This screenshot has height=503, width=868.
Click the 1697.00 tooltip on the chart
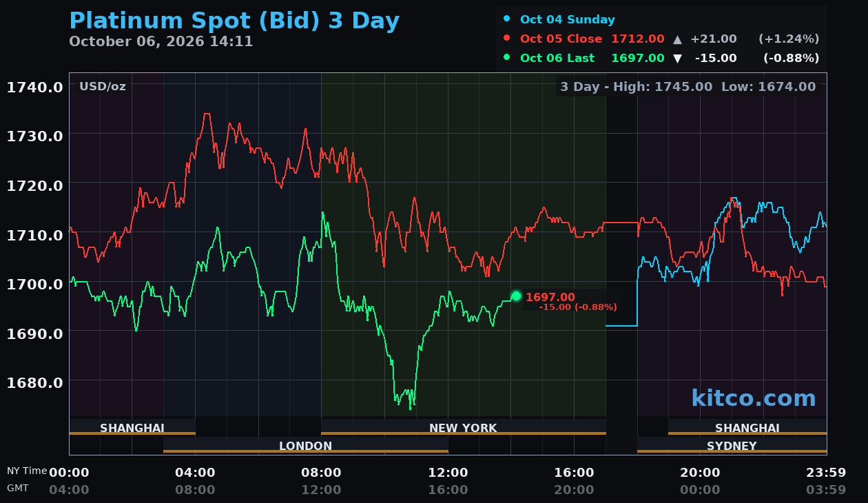[550, 297]
